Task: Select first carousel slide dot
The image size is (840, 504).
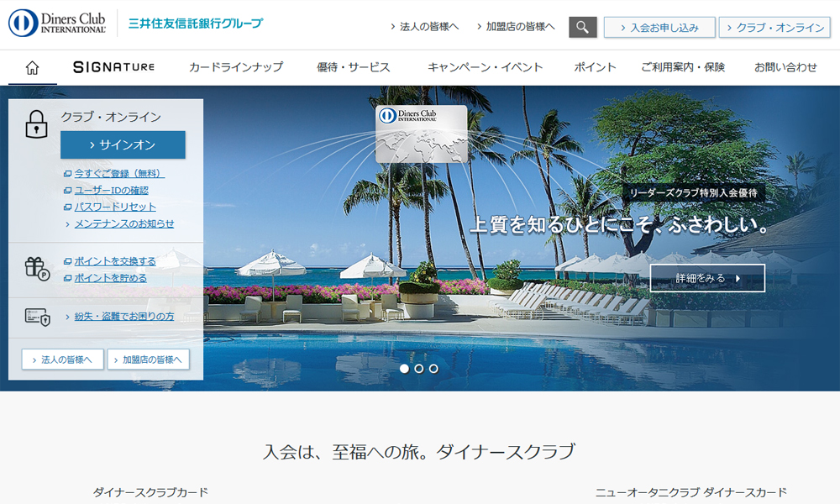Action: [x=405, y=369]
